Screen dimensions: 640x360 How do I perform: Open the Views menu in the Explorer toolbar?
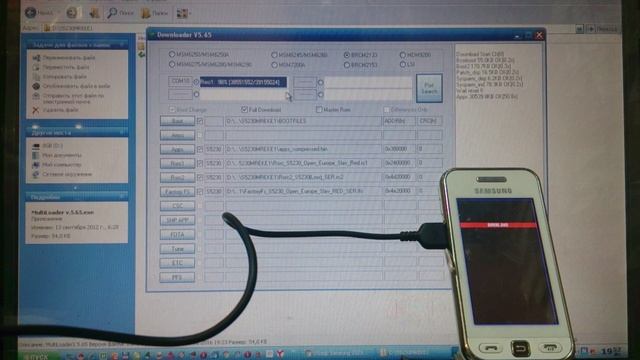click(x=183, y=13)
